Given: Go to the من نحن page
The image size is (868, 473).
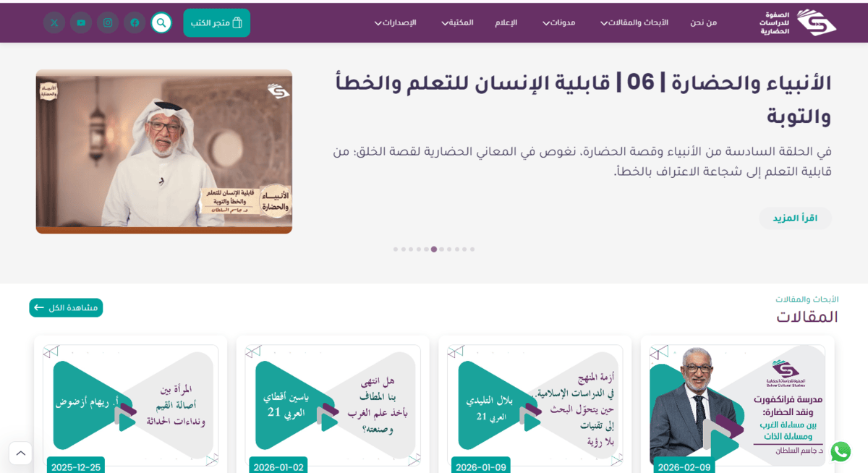Looking at the screenshot, I should pyautogui.click(x=703, y=22).
